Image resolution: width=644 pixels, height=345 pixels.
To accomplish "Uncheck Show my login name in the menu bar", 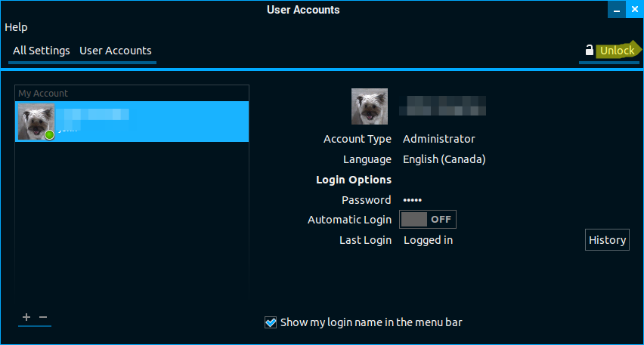I will [271, 322].
